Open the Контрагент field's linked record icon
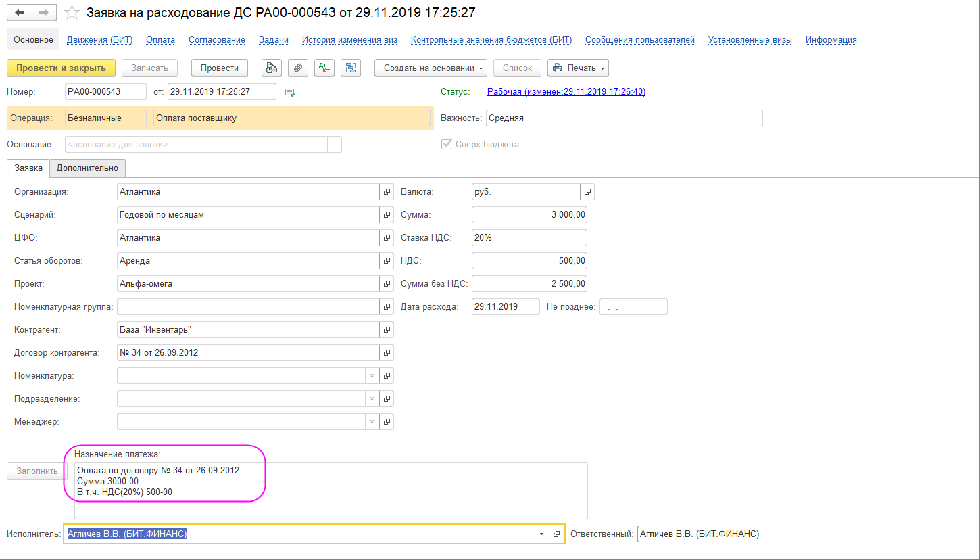Viewport: 980px width, 560px height. 387,330
